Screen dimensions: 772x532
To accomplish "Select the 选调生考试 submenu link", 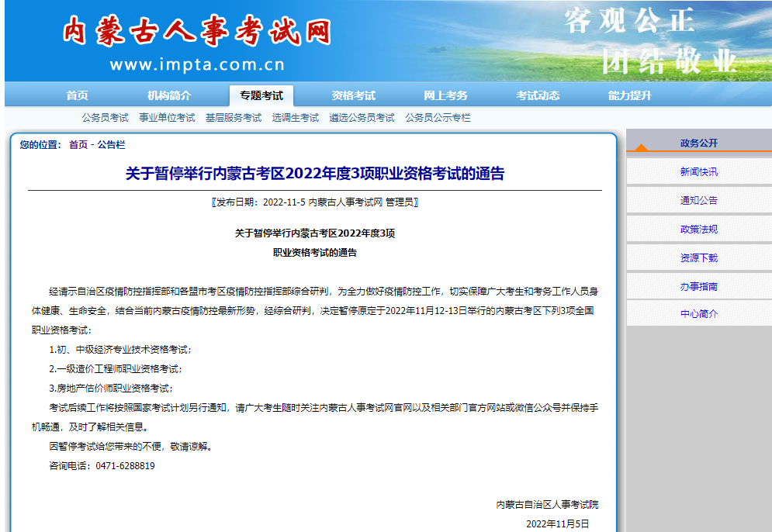I will (x=296, y=118).
